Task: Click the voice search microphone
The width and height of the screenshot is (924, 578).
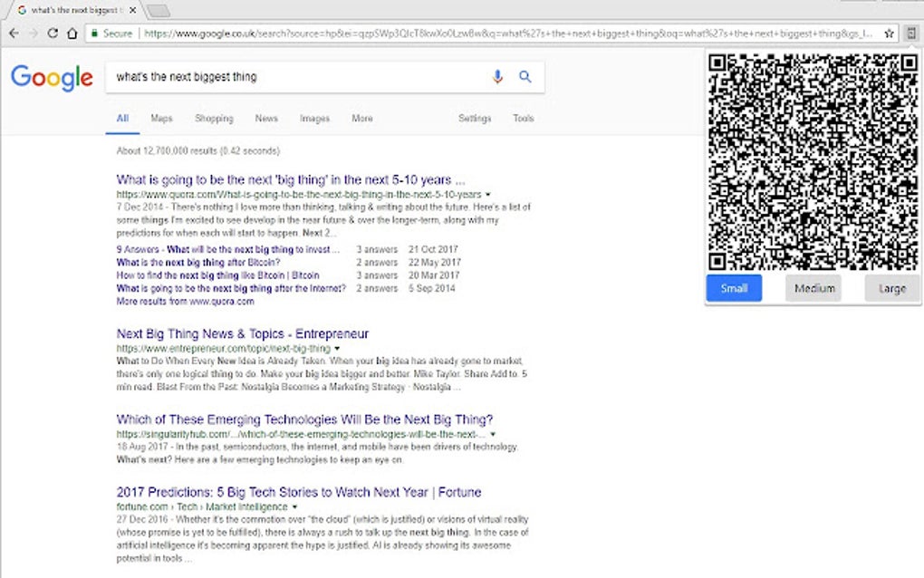Action: (x=497, y=77)
